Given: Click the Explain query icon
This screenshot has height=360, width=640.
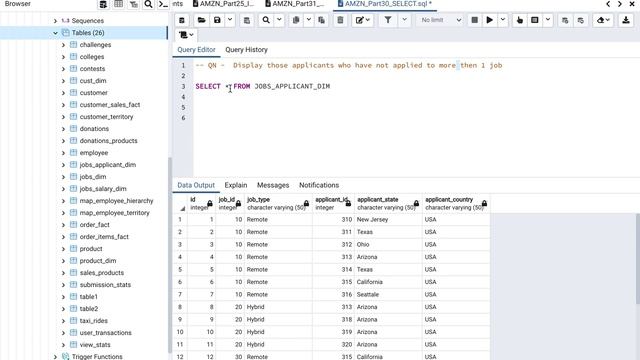Looking at the screenshot, I should [x=520, y=20].
